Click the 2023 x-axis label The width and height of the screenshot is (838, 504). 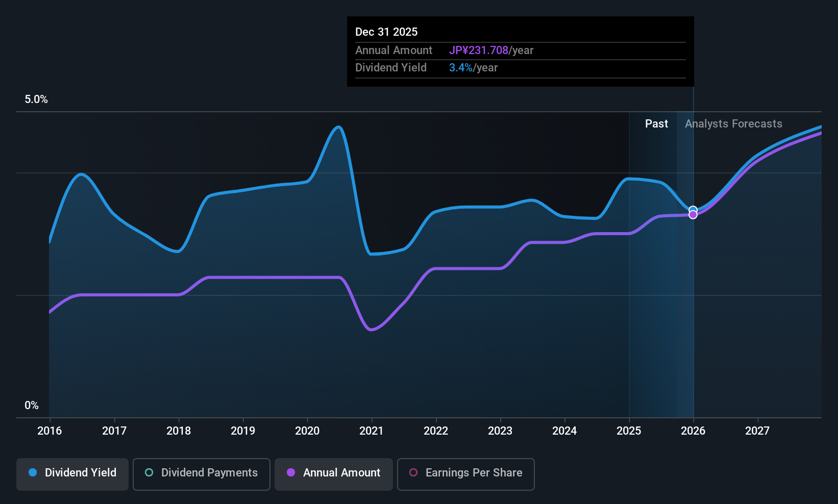[500, 431]
